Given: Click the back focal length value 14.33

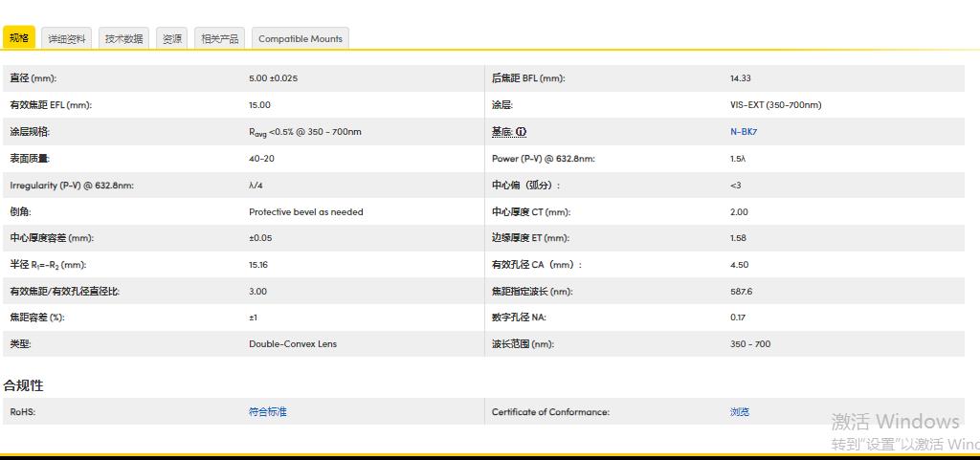Looking at the screenshot, I should coord(740,78).
